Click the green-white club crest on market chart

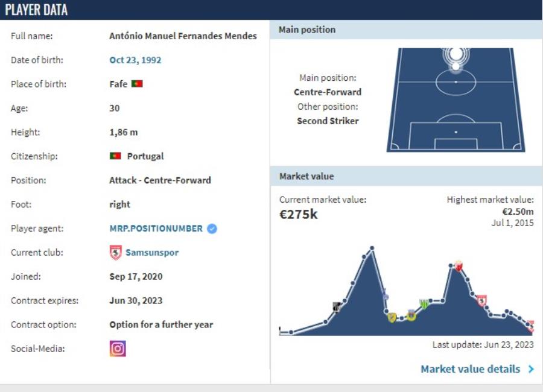pyautogui.click(x=424, y=303)
